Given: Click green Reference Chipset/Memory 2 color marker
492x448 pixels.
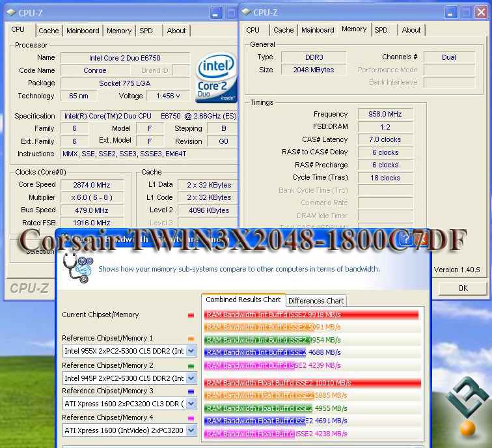Looking at the screenshot, I should point(191,366).
